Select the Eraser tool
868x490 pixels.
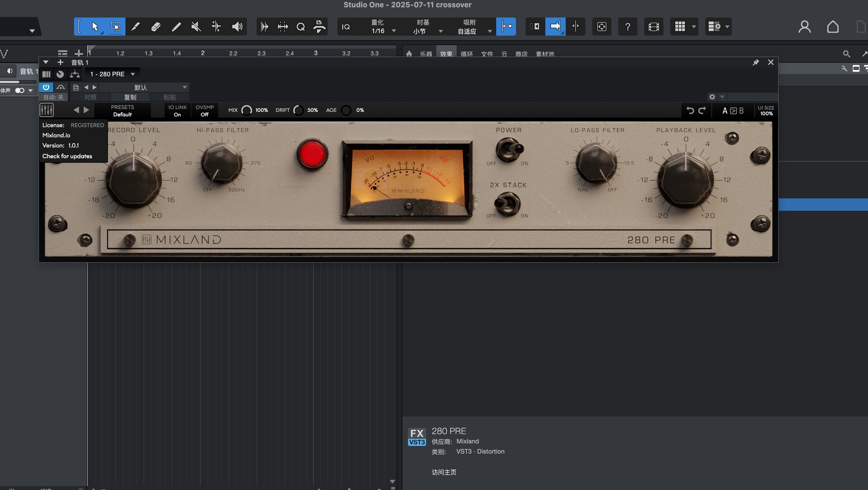tap(156, 27)
